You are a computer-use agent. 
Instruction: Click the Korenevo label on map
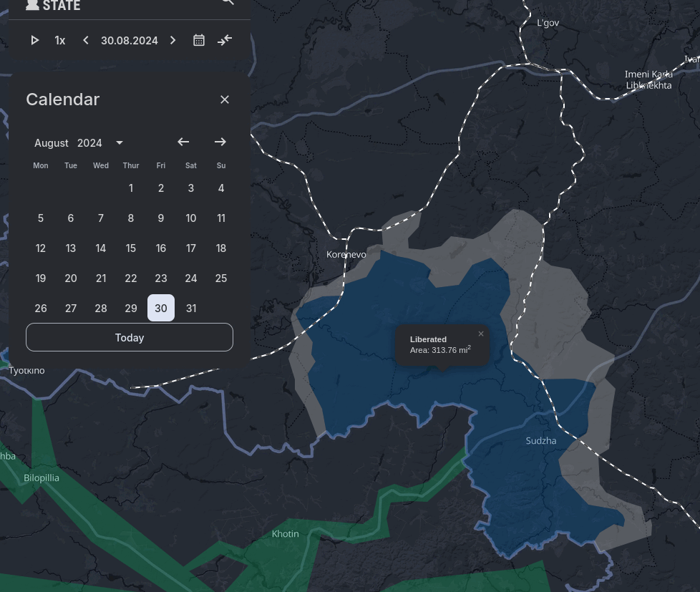pos(346,254)
